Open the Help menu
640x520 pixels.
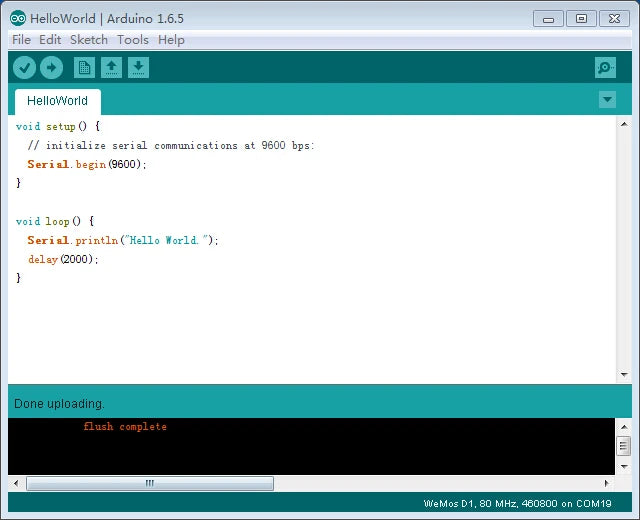click(171, 40)
